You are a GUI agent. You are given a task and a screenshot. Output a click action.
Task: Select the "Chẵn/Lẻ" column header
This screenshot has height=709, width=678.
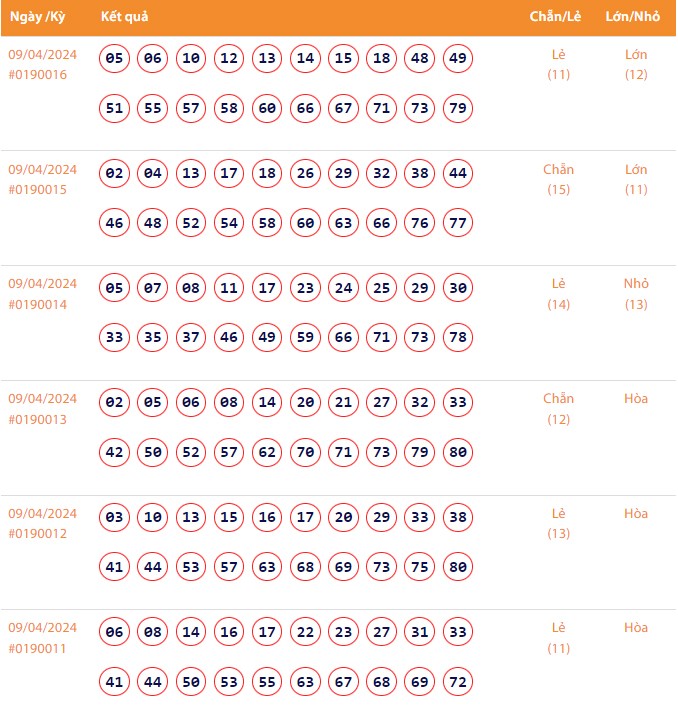click(x=558, y=18)
